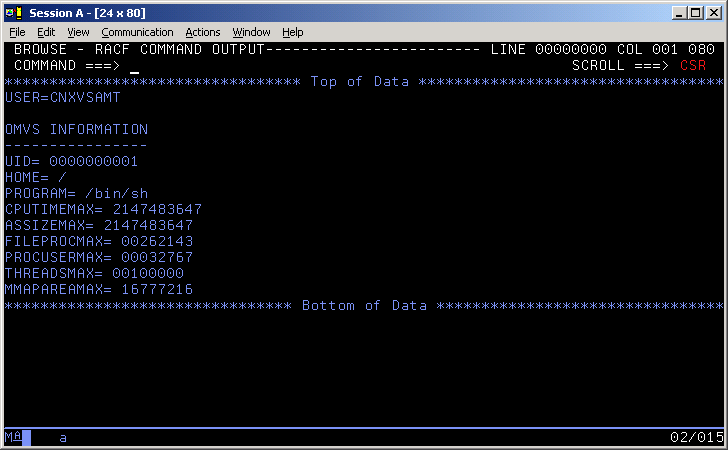Open the Window menu
The width and height of the screenshot is (728, 475).
(x=251, y=32)
